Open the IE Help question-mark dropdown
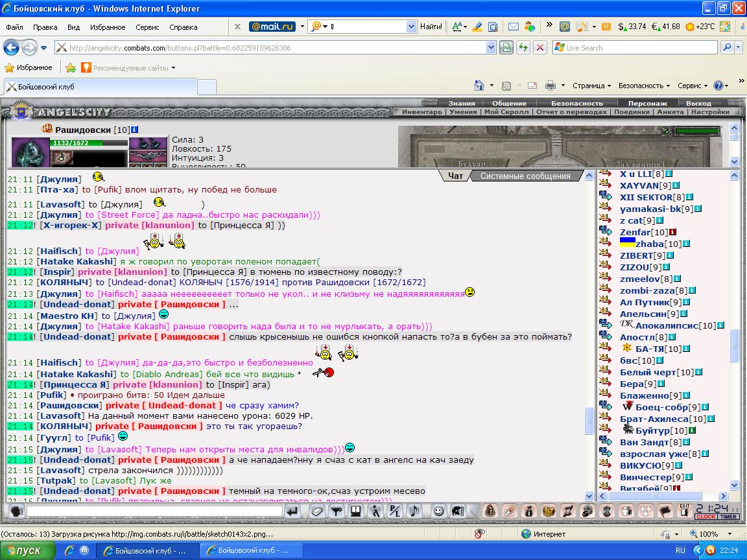This screenshot has height=560, width=747. click(x=721, y=86)
